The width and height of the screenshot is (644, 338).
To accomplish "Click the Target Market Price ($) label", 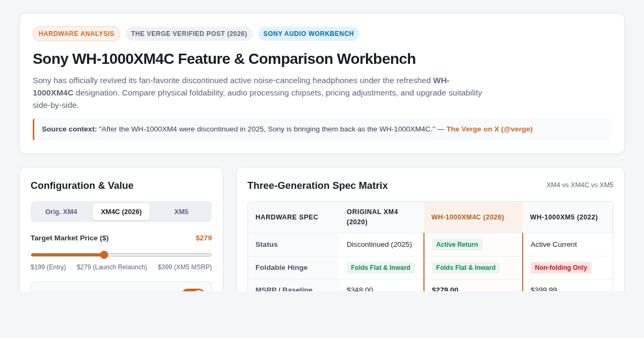I will click(70, 238).
